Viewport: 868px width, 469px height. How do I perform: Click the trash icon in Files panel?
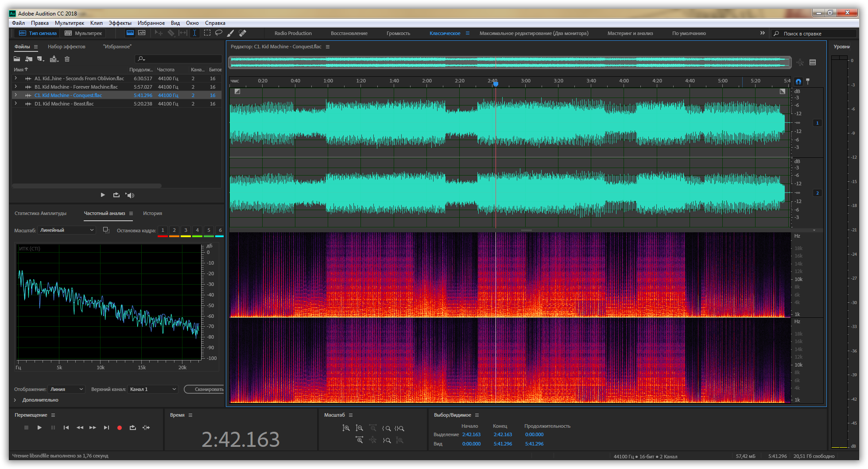[67, 59]
